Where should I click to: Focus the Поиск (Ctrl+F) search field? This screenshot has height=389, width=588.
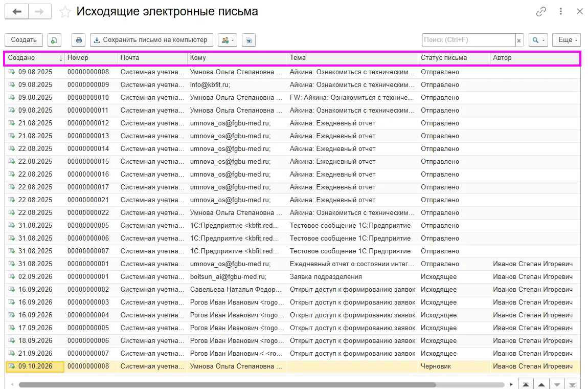tap(468, 40)
